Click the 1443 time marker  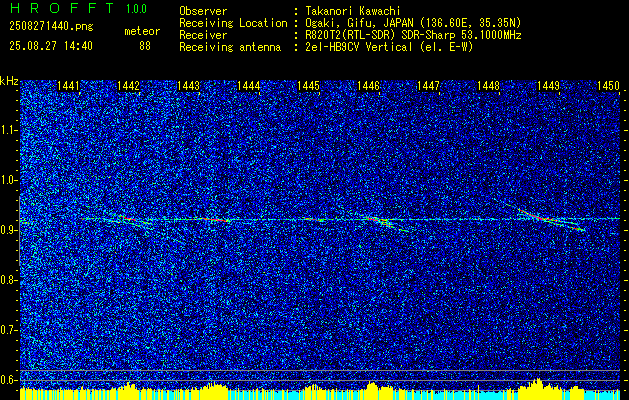coord(188,86)
